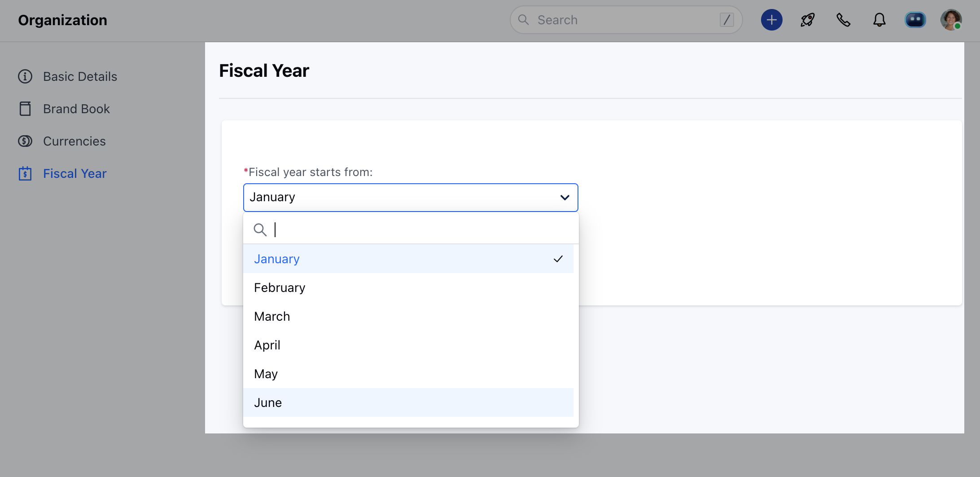Screen dimensions: 980x477
Task: Go to Basic Details section
Action: 80,76
